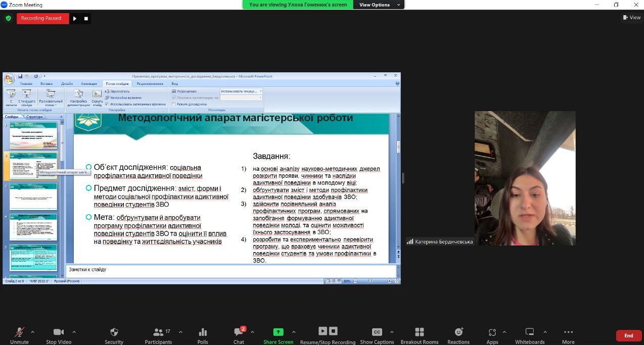Expand audio options arrow beside Unmute
The width and height of the screenshot is (644, 345).
33,332
